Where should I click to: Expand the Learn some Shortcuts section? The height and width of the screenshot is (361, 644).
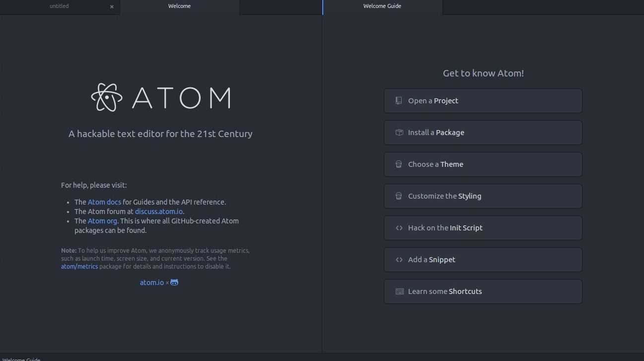(483, 291)
